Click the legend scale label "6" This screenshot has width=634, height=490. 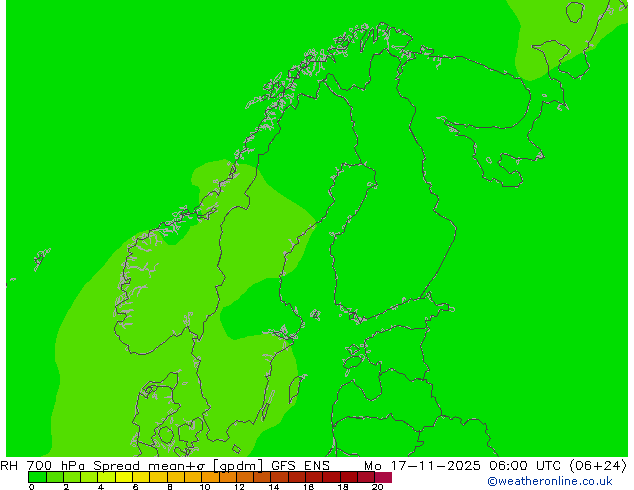click(135, 487)
